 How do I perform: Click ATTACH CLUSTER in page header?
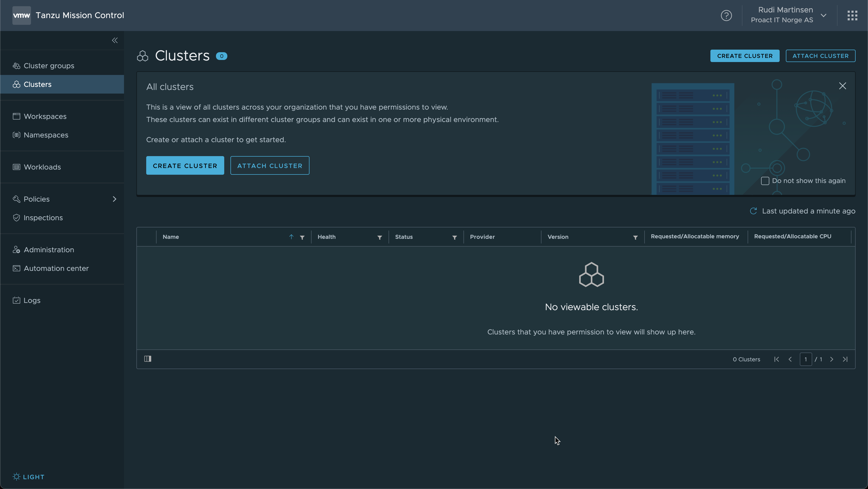[820, 56]
